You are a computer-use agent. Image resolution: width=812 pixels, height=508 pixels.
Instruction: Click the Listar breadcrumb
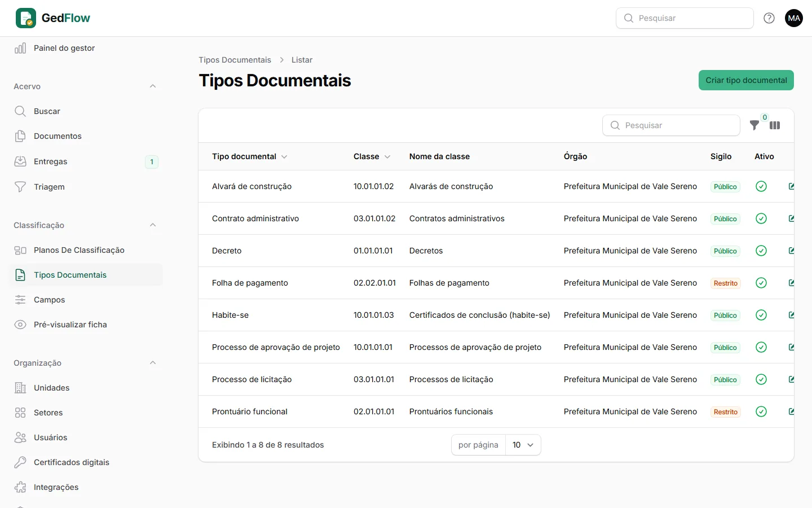click(x=302, y=60)
